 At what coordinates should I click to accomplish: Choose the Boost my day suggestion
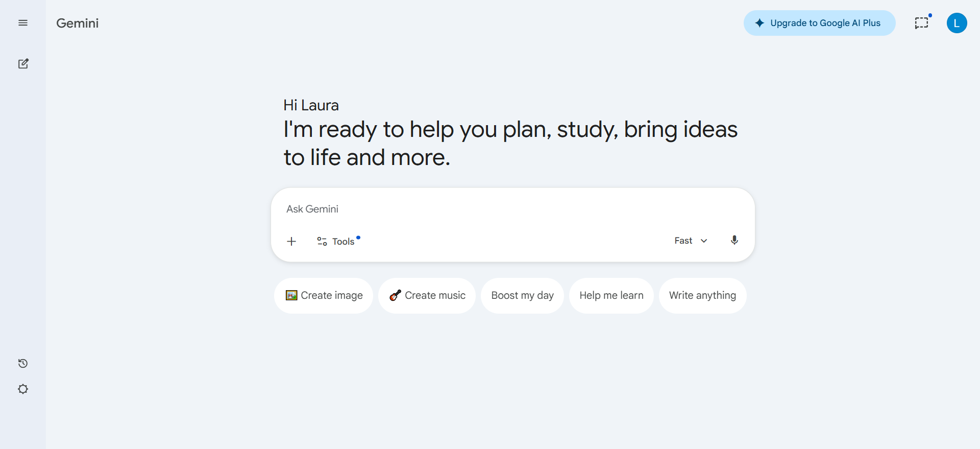[522, 295]
